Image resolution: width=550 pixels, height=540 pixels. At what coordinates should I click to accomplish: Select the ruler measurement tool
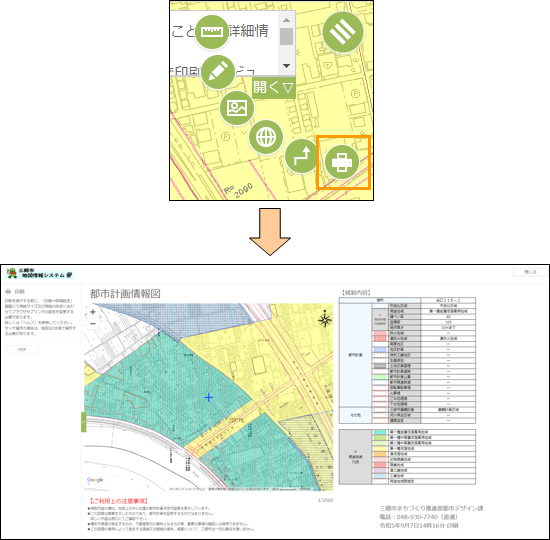point(212,32)
